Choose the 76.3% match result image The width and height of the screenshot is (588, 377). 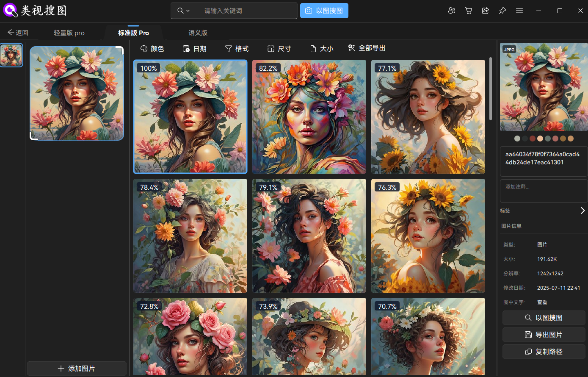(x=428, y=236)
